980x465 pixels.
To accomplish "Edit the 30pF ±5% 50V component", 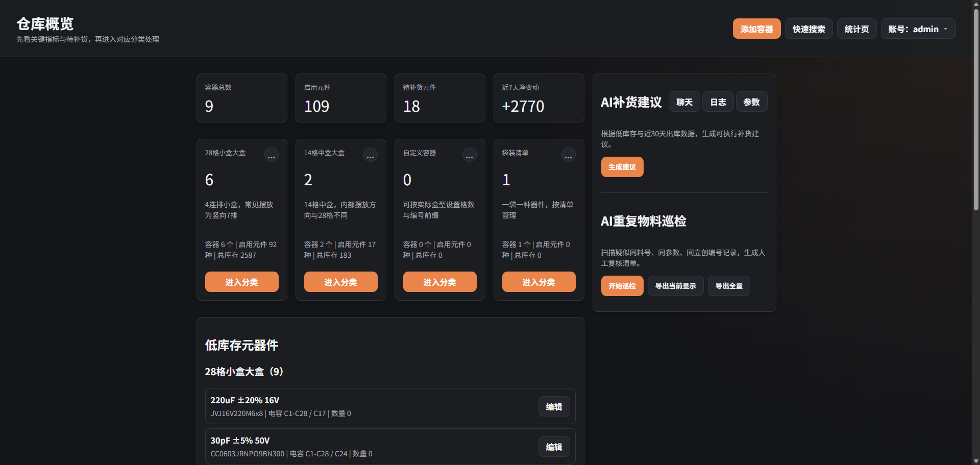I will pyautogui.click(x=554, y=447).
